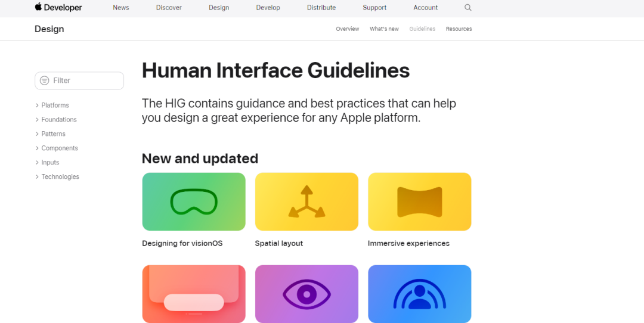Select the Patterns sidebar label
644x323 pixels.
pyautogui.click(x=54, y=134)
